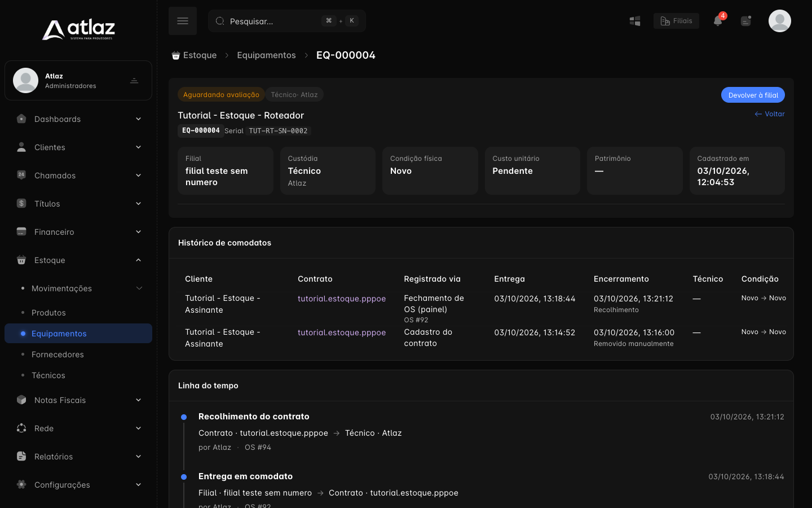This screenshot has height=508, width=812.
Task: Click the Pesquisar search field
Action: pyautogui.click(x=287, y=21)
